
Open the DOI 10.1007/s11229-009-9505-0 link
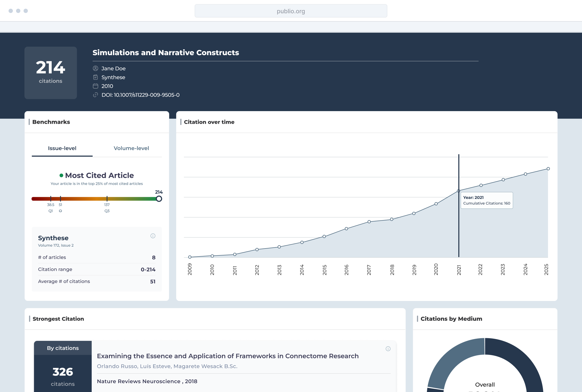click(x=140, y=95)
